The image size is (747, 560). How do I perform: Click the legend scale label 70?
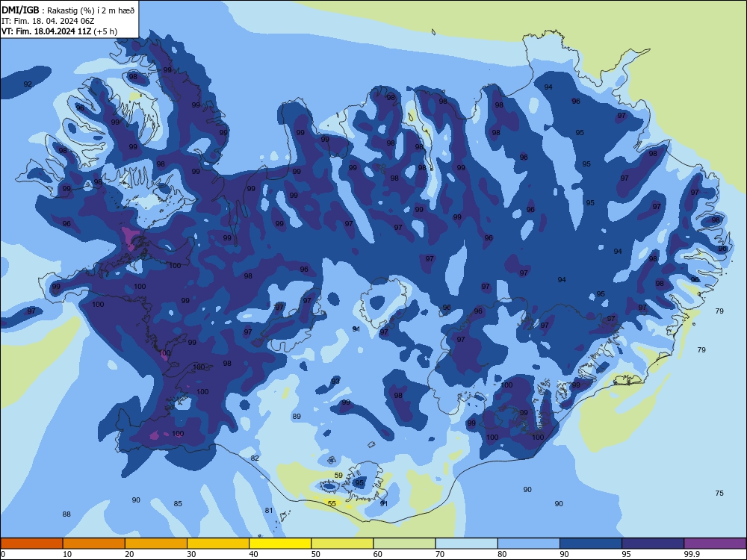pos(440,554)
